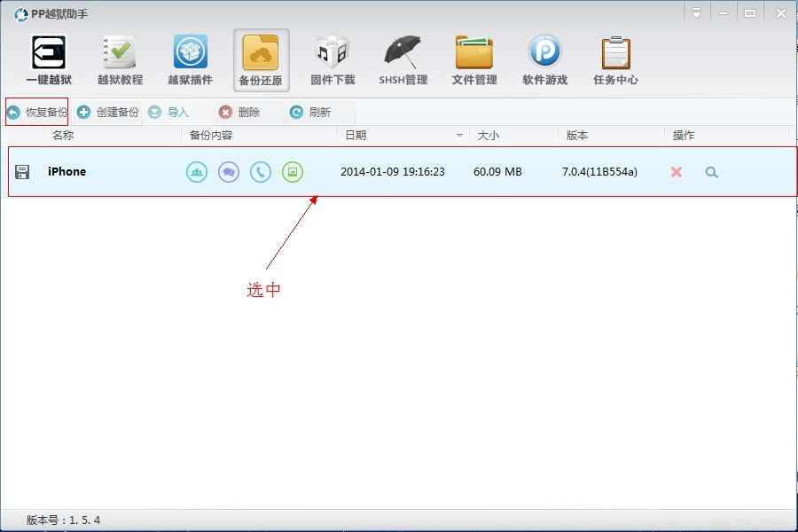Click the 恢复备份 restore backup button
This screenshot has width=798, height=532.
36,112
